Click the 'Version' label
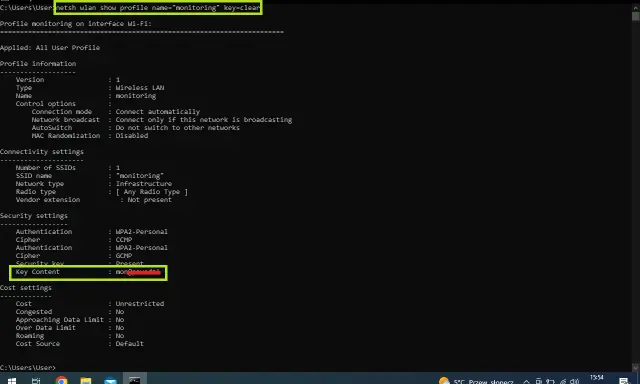Image resolution: width=640 pixels, height=384 pixels. pos(30,80)
